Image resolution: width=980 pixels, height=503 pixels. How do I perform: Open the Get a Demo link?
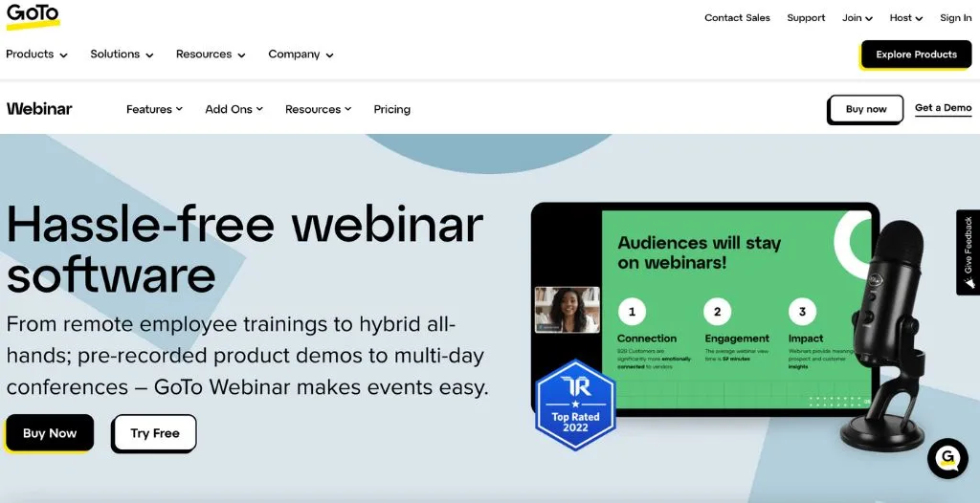pos(943,108)
